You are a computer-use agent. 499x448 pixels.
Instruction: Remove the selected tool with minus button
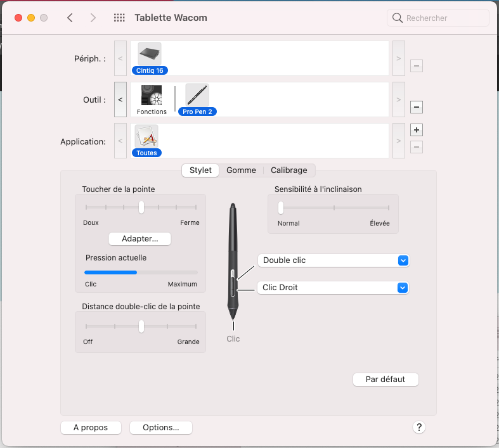click(x=417, y=107)
